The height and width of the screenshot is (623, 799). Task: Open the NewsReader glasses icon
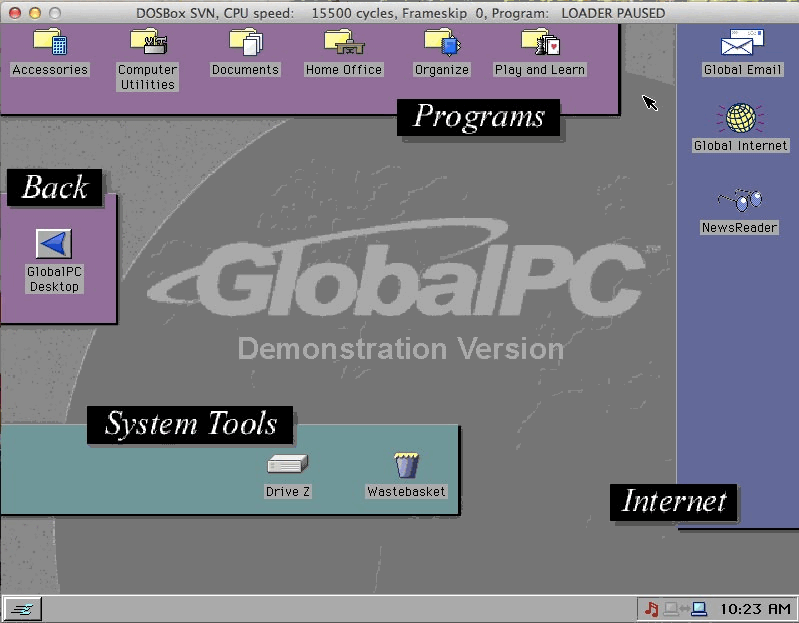pyautogui.click(x=740, y=201)
